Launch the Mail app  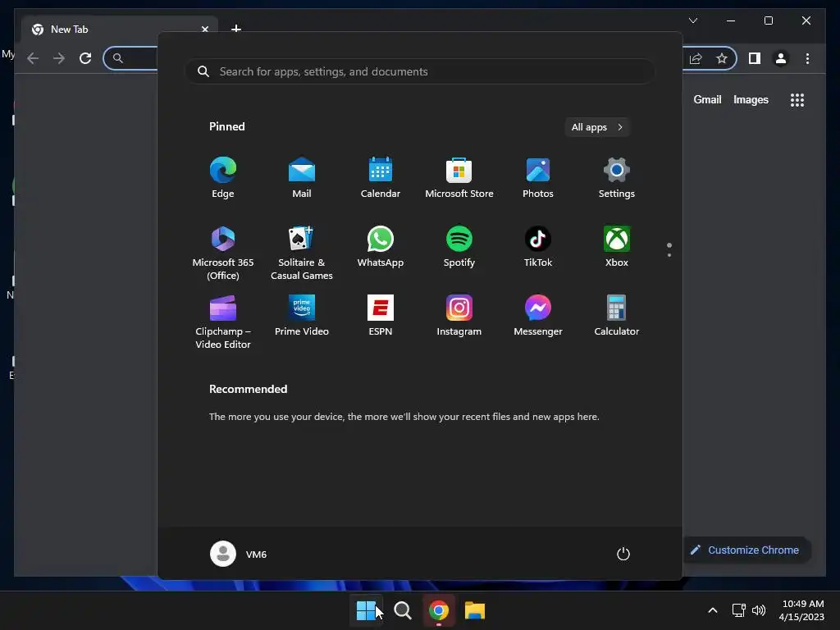pos(302,177)
